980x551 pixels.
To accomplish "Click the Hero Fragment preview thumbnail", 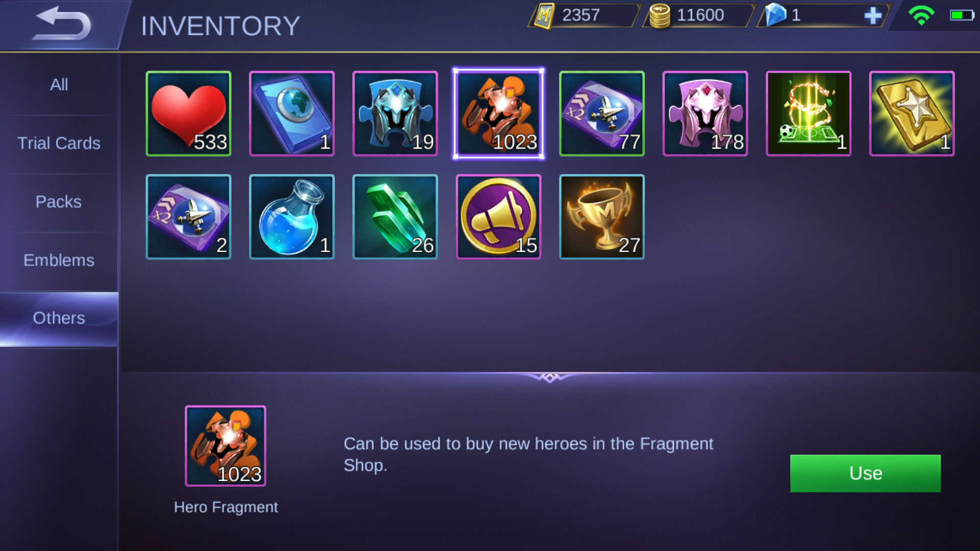I will [x=226, y=446].
